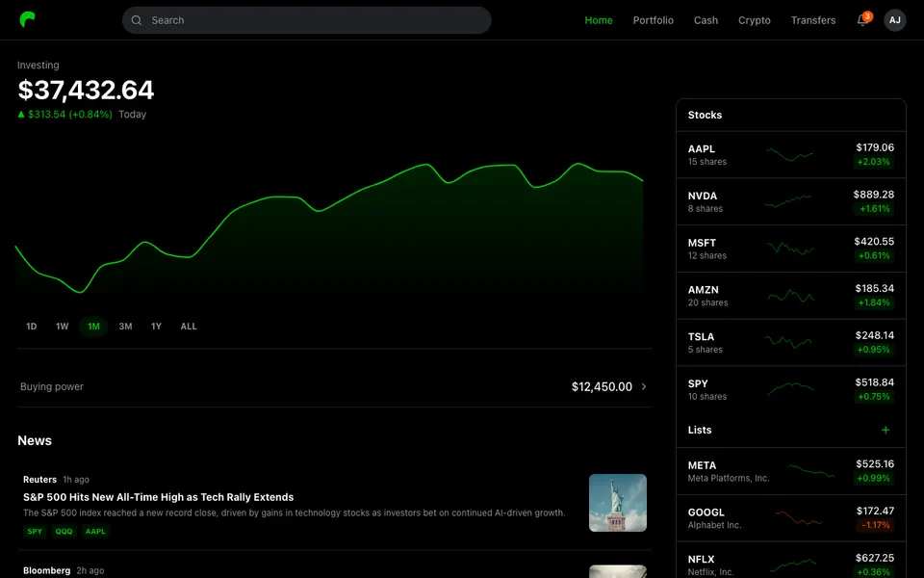Expand Buying power chevron arrow

[644, 387]
